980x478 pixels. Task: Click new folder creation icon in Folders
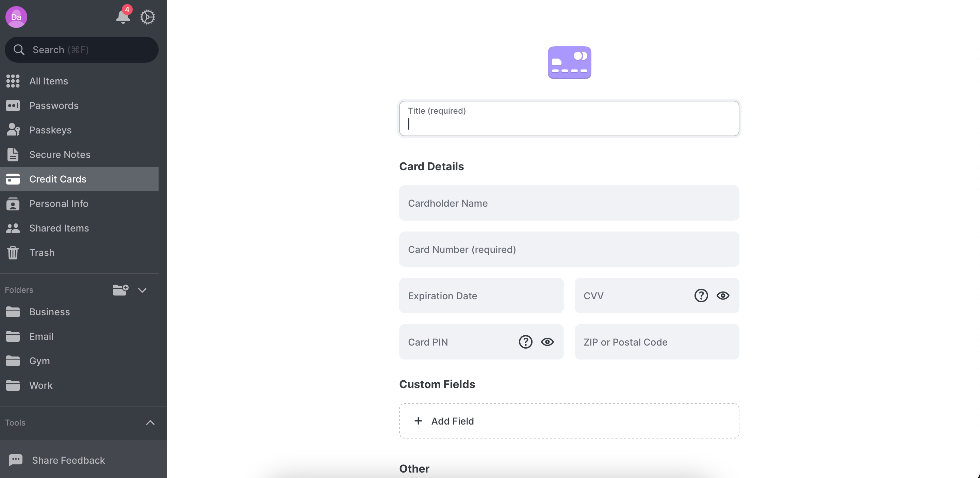pos(120,289)
